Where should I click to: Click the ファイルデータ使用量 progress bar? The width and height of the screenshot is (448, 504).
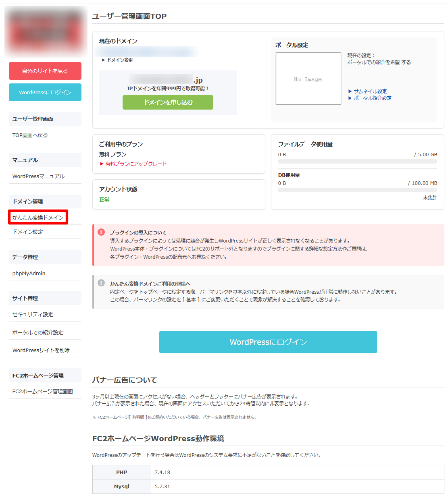[357, 162]
